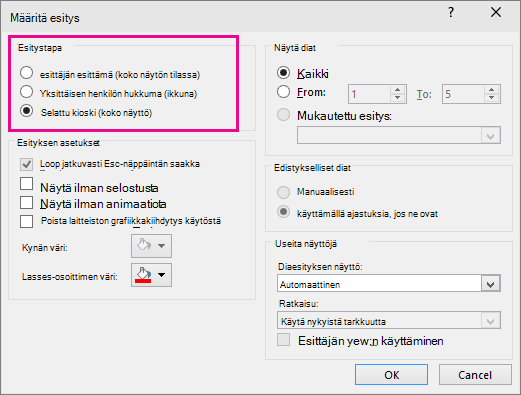Click inside the From slide number field
521x395 pixels.
pos(369,94)
